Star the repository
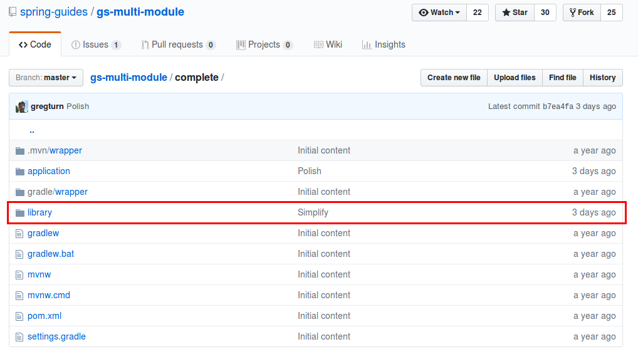This screenshot has width=638, height=364. [x=514, y=12]
